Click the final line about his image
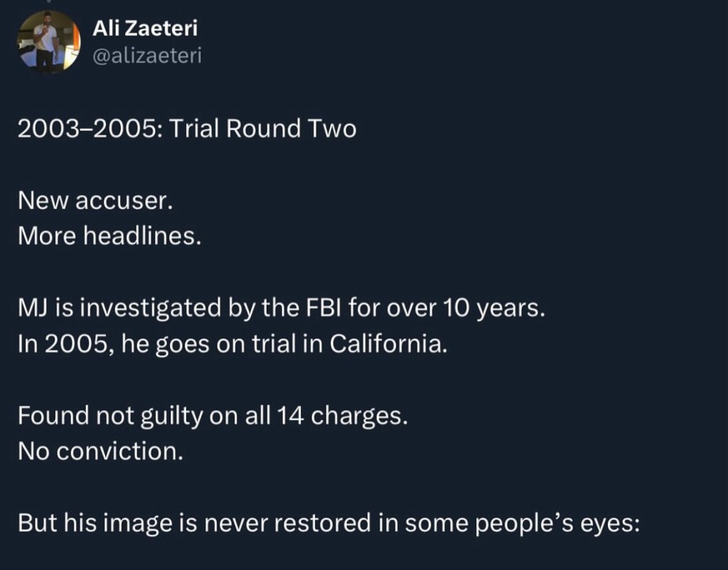The height and width of the screenshot is (570, 728). [330, 523]
